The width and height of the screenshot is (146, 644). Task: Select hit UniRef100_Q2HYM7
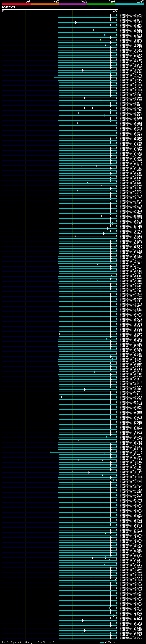tap(131, 630)
